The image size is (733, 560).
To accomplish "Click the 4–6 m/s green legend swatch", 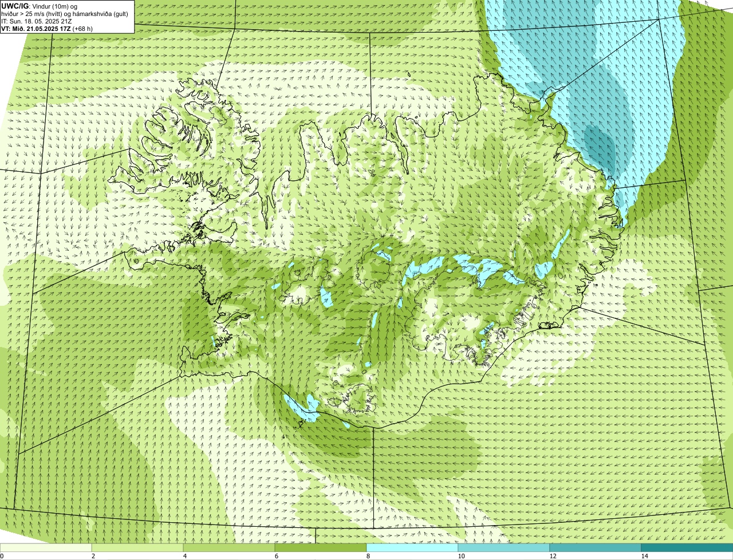I will click(x=229, y=547).
